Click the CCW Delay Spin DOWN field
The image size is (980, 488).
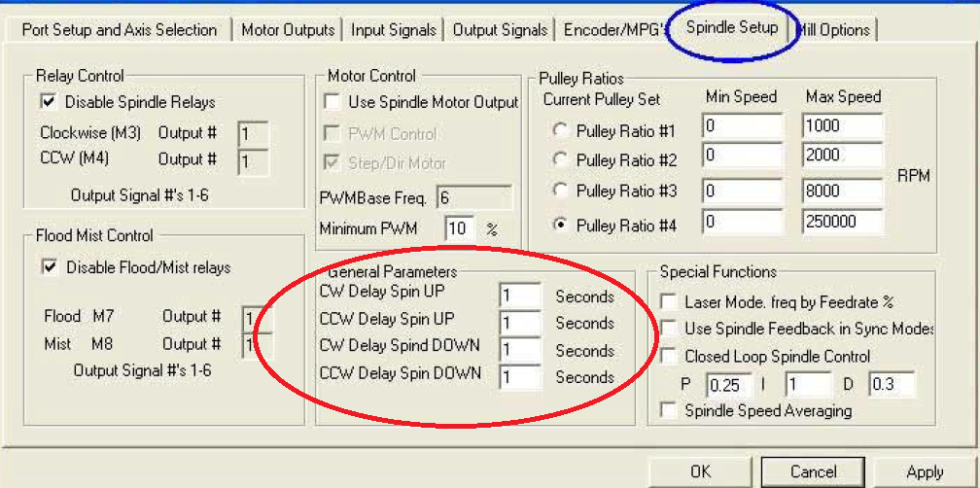[519, 377]
